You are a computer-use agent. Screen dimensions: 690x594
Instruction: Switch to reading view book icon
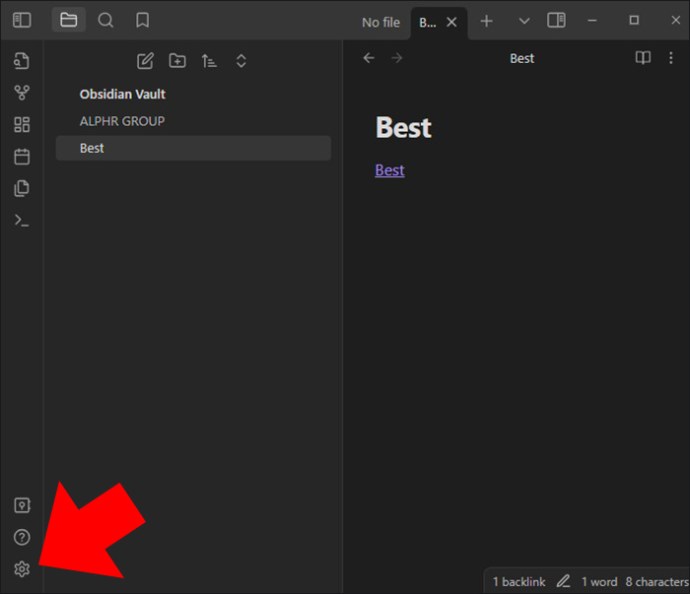pyautogui.click(x=643, y=58)
